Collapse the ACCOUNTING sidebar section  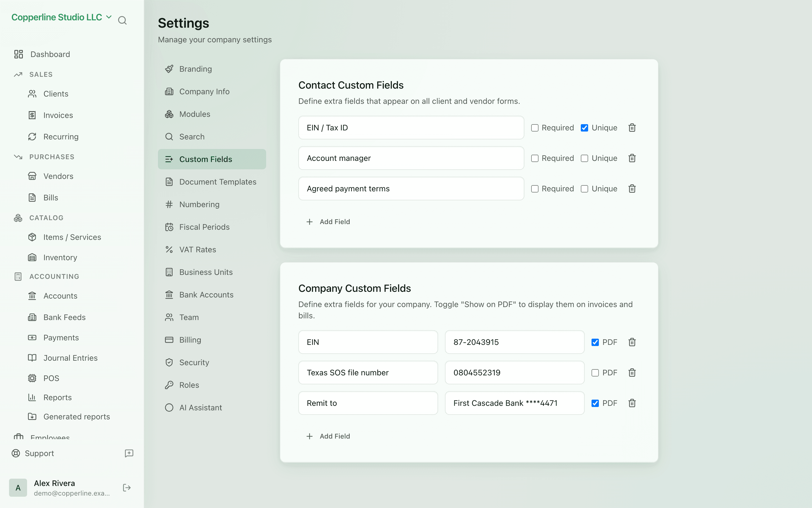[x=54, y=277]
